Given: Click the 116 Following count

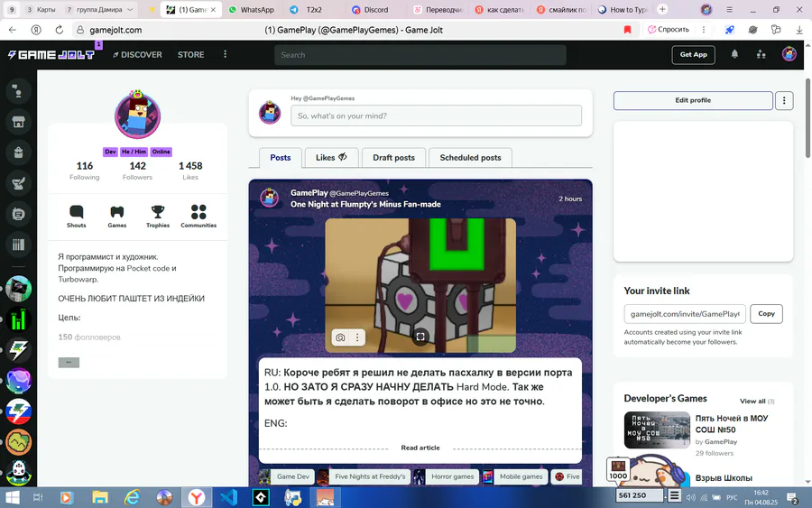Looking at the screenshot, I should [x=85, y=171].
